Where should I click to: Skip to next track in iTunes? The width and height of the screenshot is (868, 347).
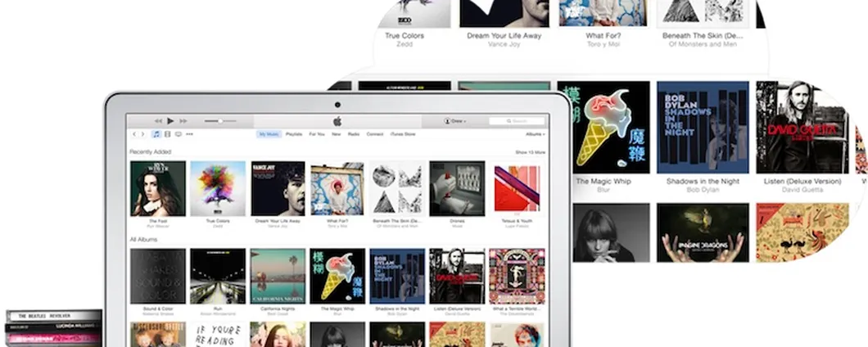click(183, 120)
